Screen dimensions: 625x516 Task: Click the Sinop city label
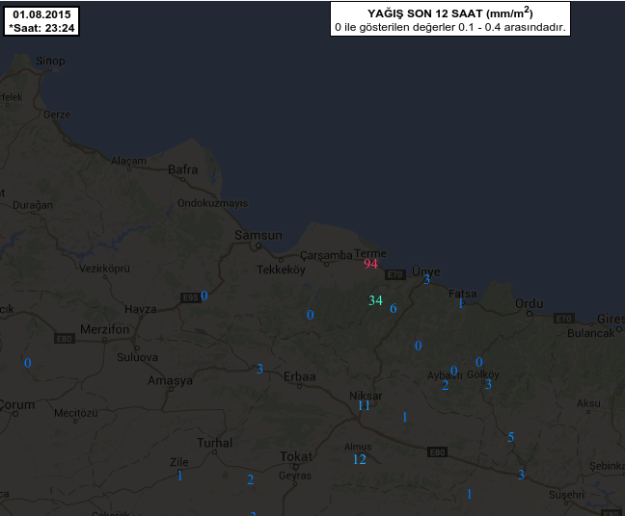pos(50,61)
